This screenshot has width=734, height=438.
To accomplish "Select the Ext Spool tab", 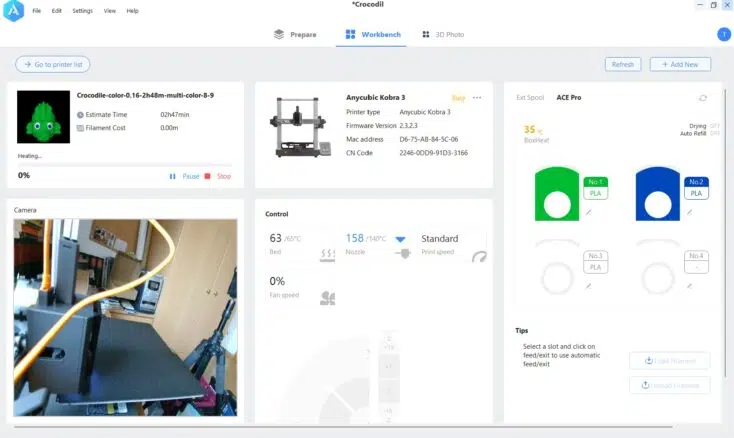I will click(530, 98).
